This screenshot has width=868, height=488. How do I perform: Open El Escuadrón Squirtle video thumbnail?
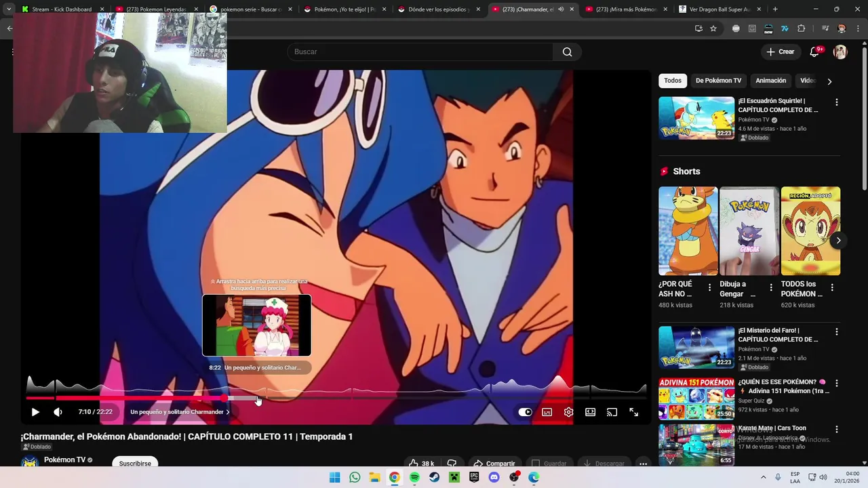pyautogui.click(x=696, y=118)
